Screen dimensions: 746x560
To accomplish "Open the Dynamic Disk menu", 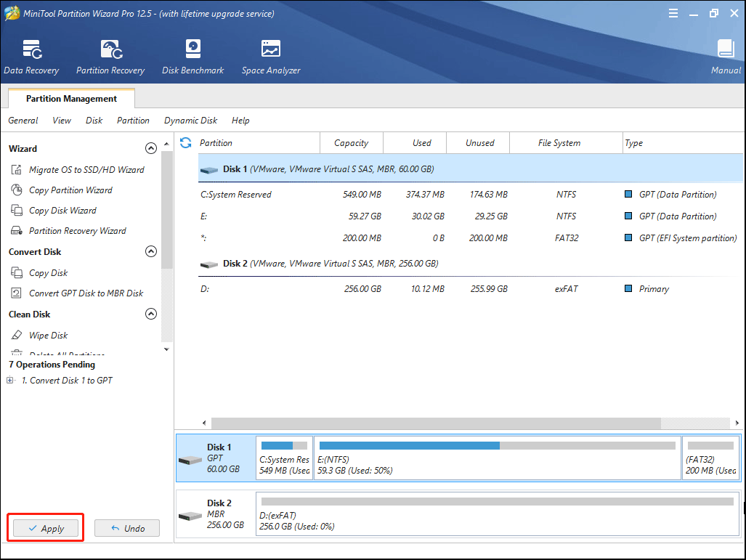I will point(190,121).
